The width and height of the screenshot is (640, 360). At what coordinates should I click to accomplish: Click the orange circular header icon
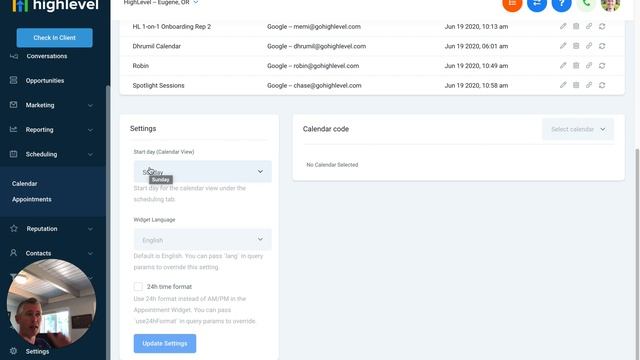pyautogui.click(x=512, y=3)
